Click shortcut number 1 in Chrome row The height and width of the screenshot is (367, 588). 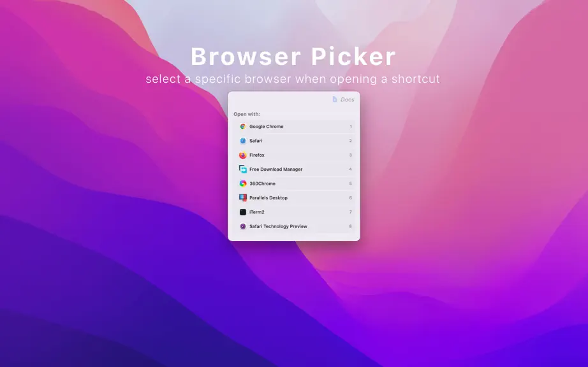tap(351, 127)
